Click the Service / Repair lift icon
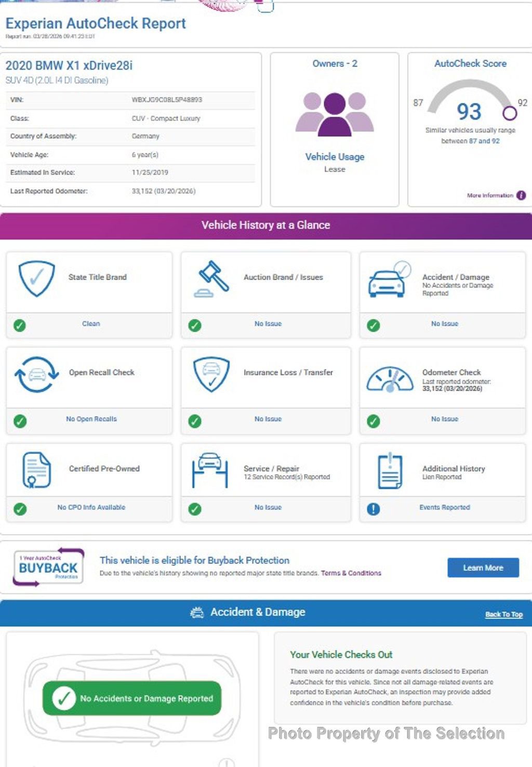The image size is (532, 767). pos(210,470)
